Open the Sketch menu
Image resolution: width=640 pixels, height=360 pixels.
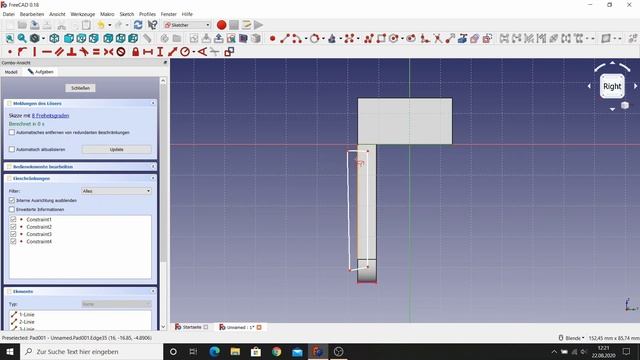click(127, 14)
